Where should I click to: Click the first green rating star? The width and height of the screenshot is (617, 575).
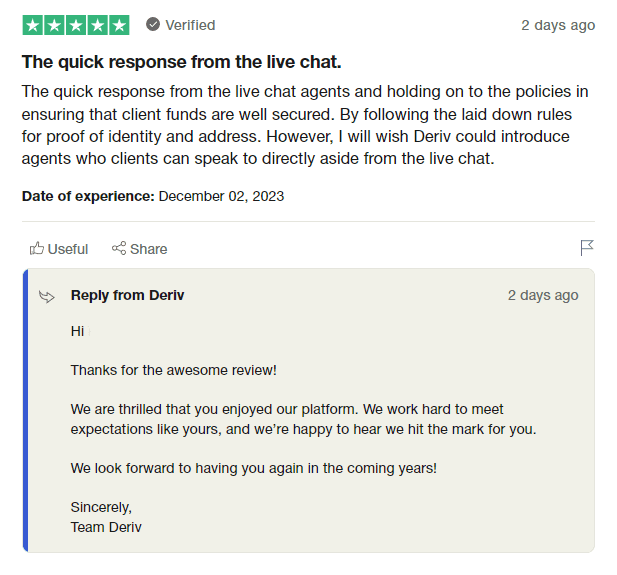point(32,25)
